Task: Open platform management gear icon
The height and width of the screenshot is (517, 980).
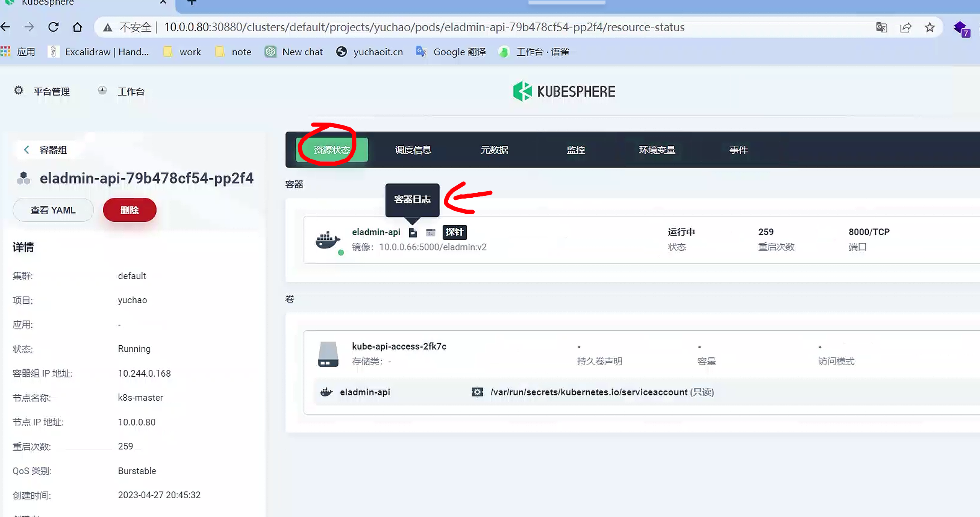Action: tap(18, 91)
